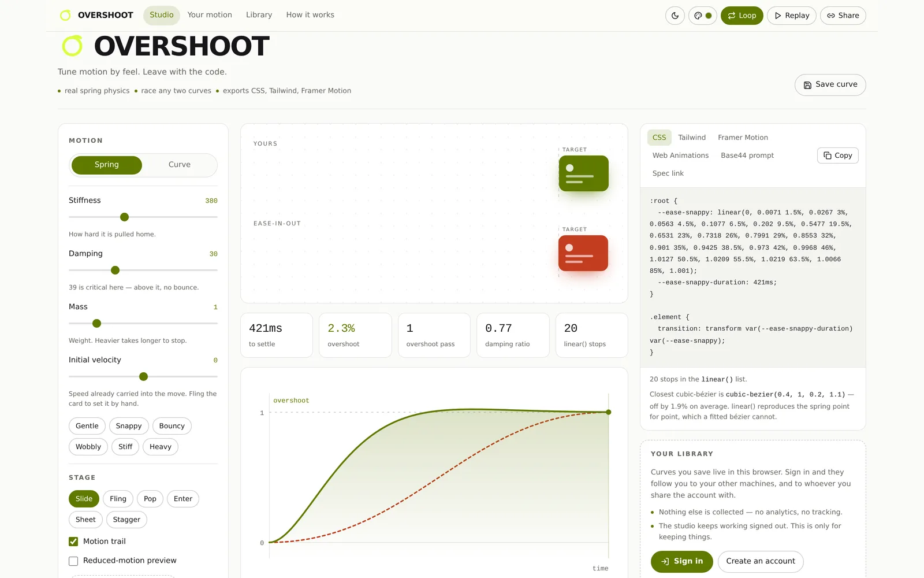924x578 pixels.
Task: Apply the Snappy preset
Action: point(129,426)
